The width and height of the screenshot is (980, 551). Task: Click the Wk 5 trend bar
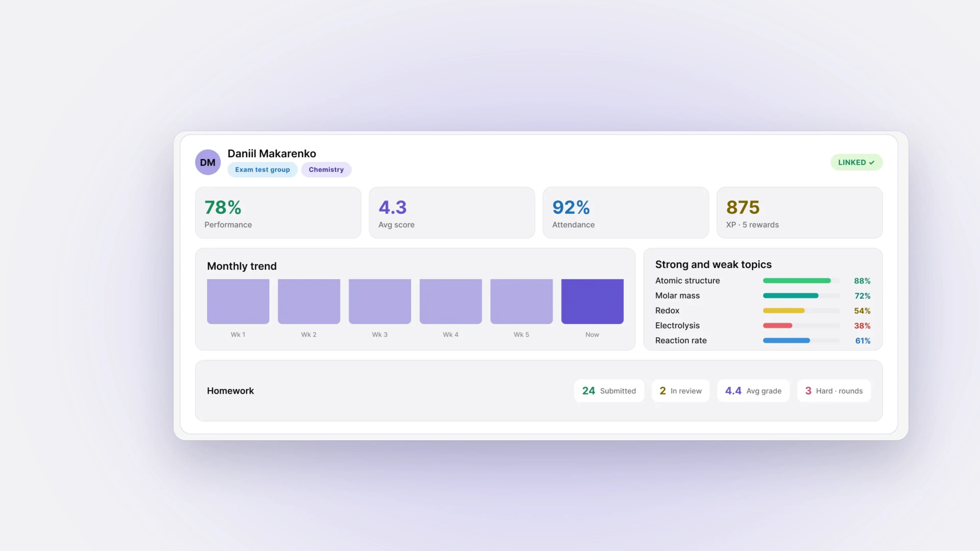[522, 302]
